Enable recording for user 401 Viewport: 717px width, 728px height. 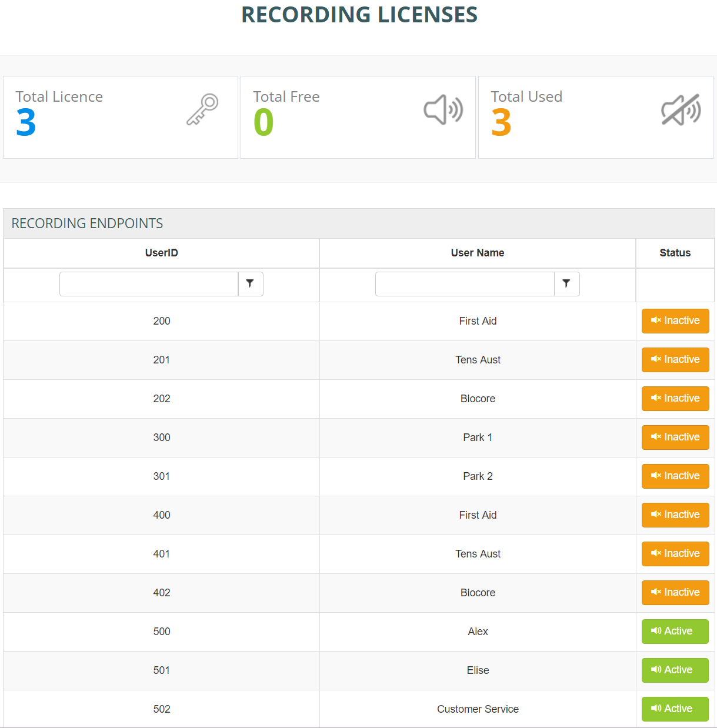[x=675, y=554]
